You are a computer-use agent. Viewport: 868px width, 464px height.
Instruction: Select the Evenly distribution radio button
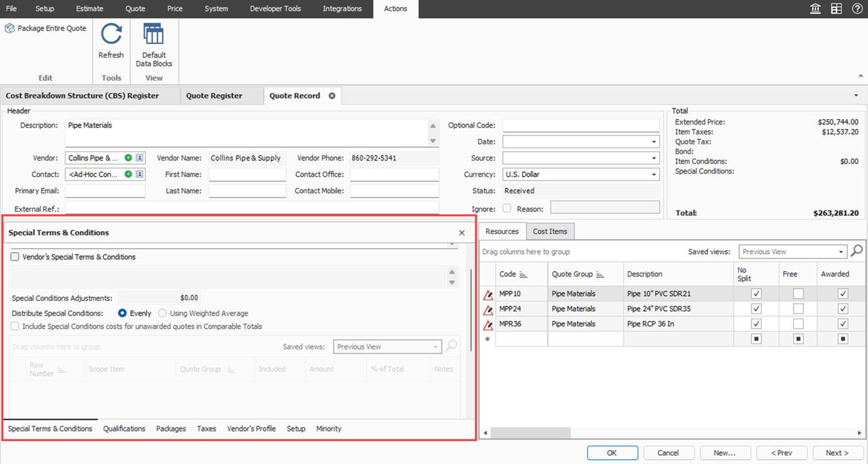click(122, 313)
